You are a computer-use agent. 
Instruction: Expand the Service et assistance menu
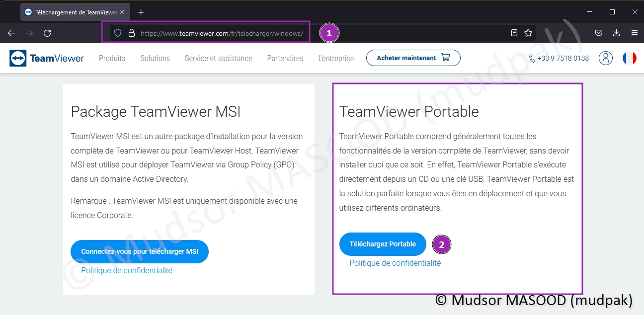coord(218,58)
